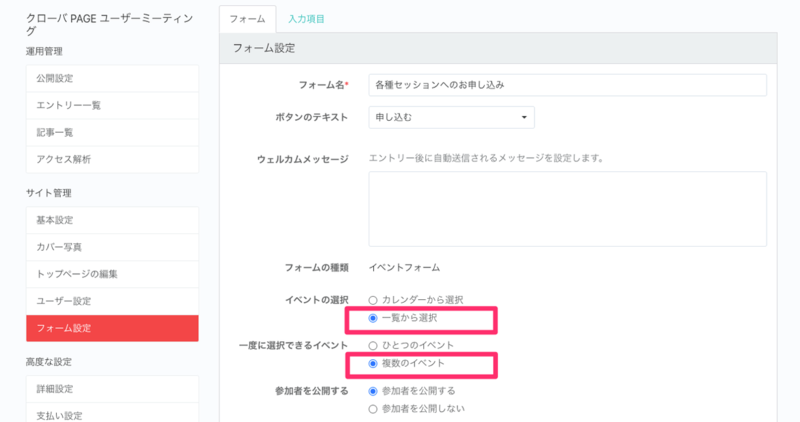Viewport: 800px width, 422px height.
Task: Select 一覧から選択 radio option
Action: click(373, 318)
